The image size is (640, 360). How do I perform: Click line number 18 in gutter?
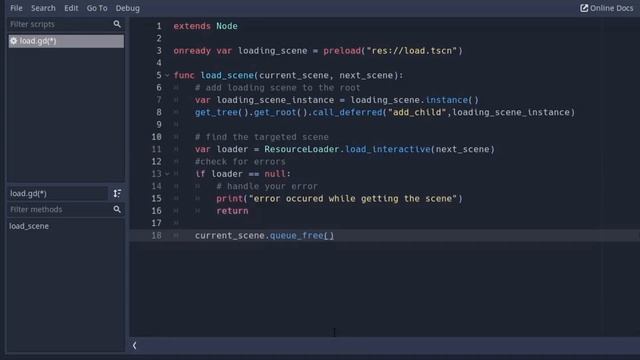156,236
